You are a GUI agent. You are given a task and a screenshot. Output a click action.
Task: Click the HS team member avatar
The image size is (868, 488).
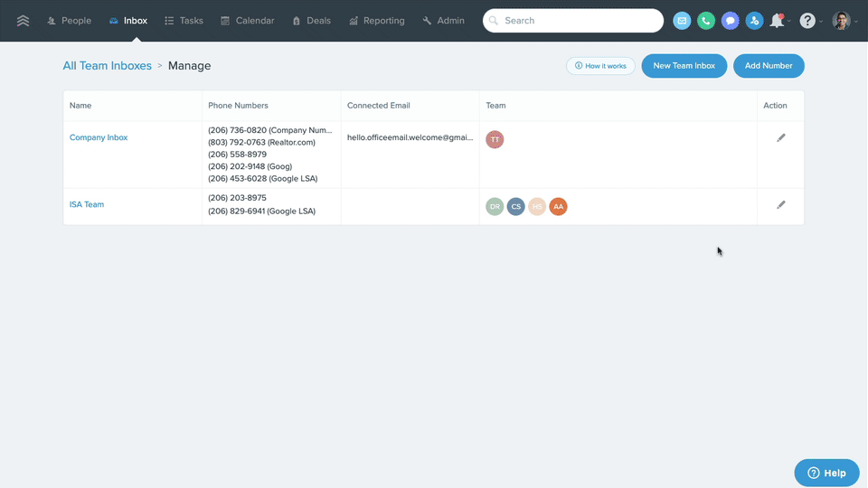point(536,206)
